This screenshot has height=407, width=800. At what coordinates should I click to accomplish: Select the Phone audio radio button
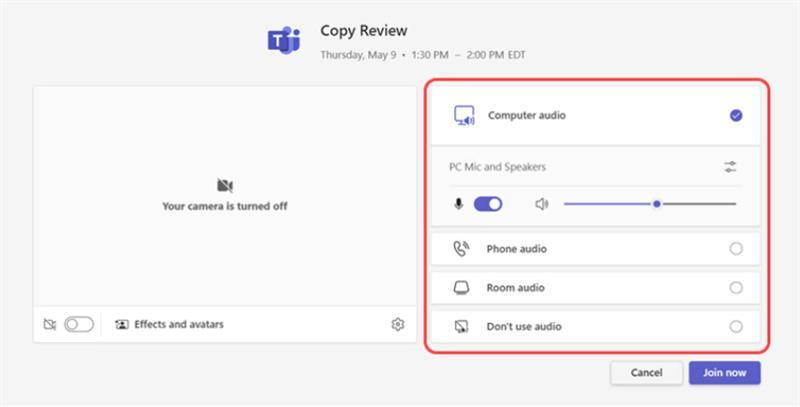[x=736, y=249]
